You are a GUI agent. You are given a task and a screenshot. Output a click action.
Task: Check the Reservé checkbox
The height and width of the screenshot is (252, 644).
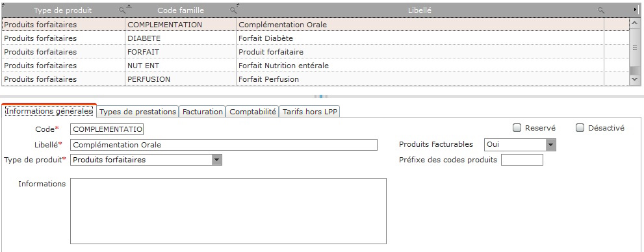pos(517,128)
